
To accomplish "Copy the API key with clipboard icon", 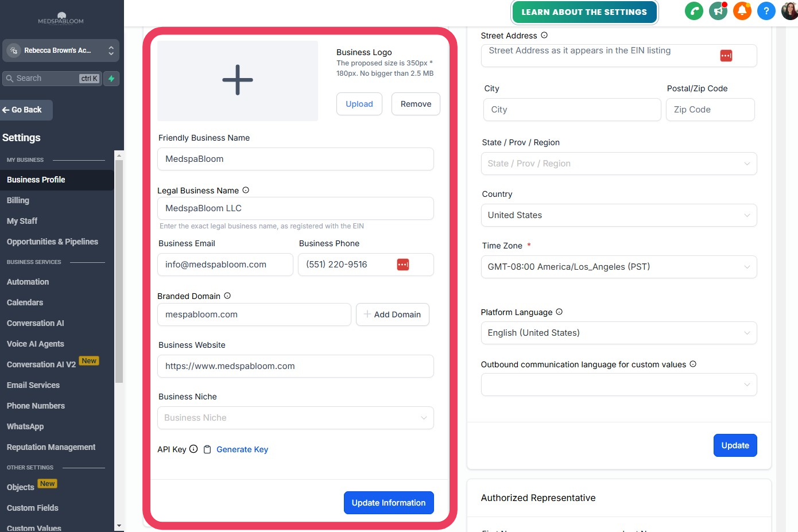I will [x=207, y=449].
